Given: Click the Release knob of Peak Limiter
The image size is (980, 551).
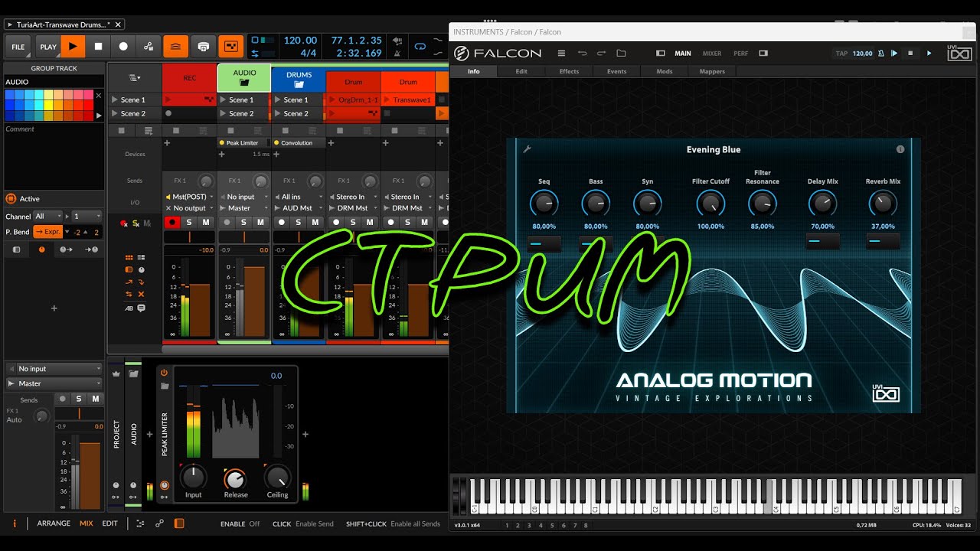Looking at the screenshot, I should point(236,479).
